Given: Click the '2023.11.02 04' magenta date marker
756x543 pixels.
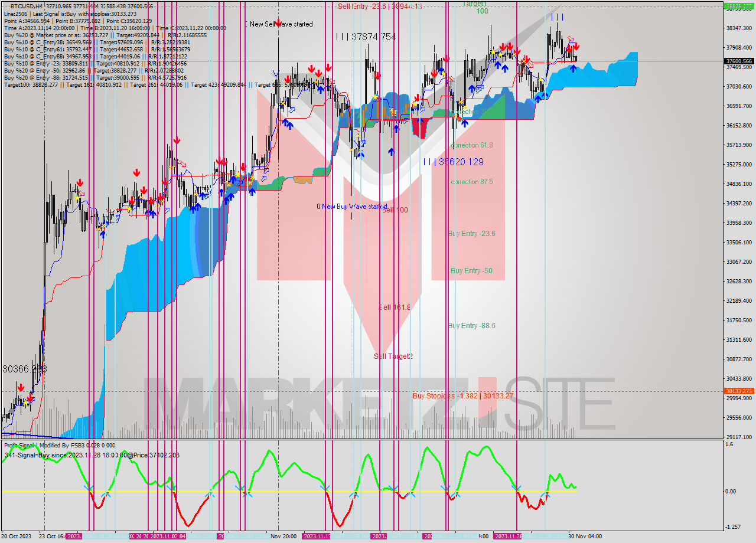Looking at the screenshot, I should tap(167, 537).
